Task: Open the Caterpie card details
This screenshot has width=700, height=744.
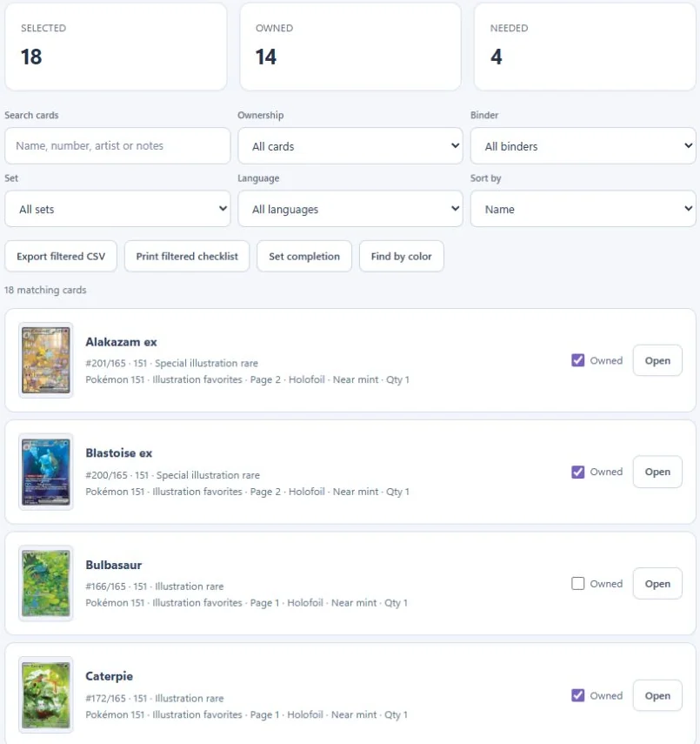Action: [657, 695]
